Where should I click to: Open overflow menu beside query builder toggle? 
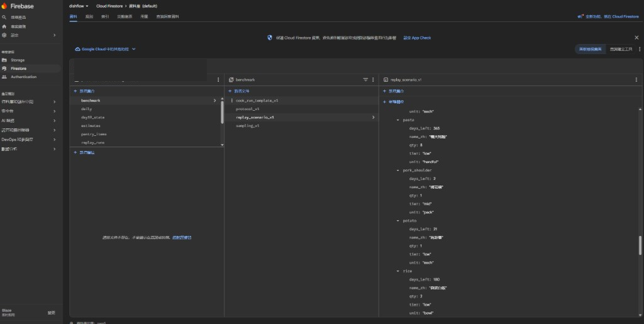(640, 49)
